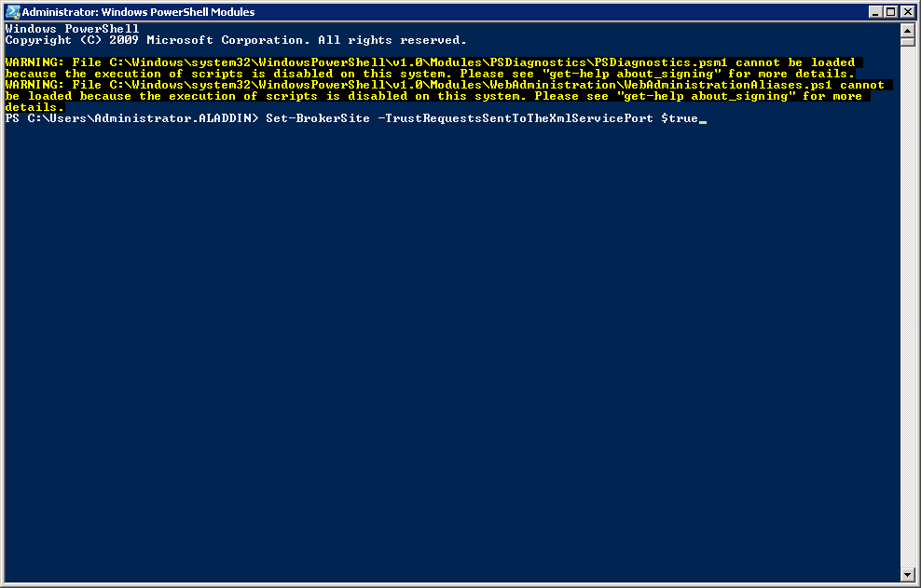Click the Set-BrokerSite cmdlet text

coord(318,118)
